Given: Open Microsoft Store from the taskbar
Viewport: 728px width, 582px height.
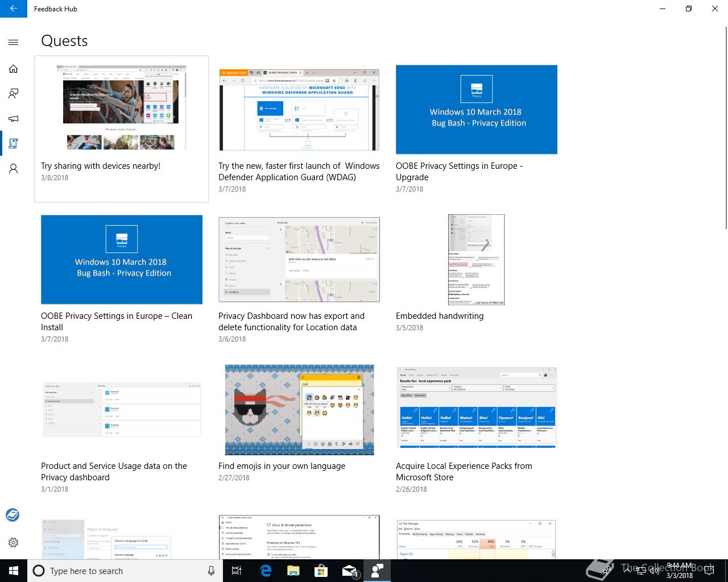Looking at the screenshot, I should (321, 571).
